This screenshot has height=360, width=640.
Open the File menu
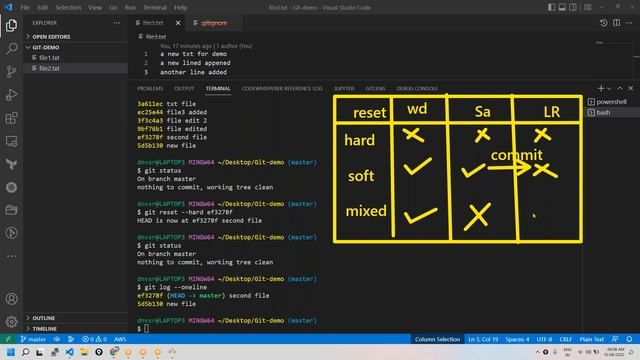click(x=25, y=7)
